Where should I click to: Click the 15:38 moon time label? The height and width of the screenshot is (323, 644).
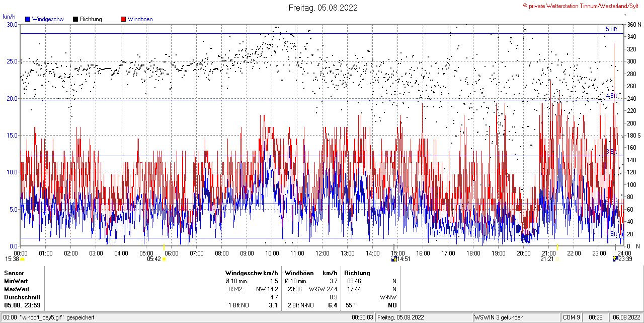pos(12,259)
